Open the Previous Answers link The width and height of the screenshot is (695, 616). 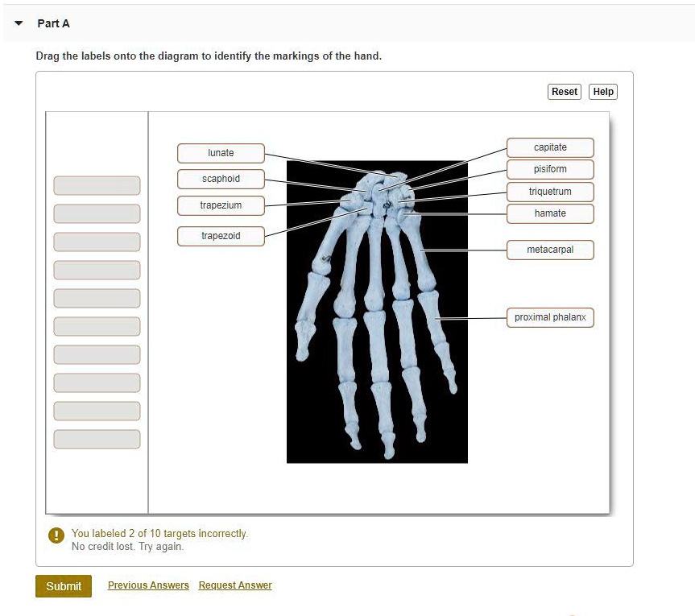[x=148, y=585]
